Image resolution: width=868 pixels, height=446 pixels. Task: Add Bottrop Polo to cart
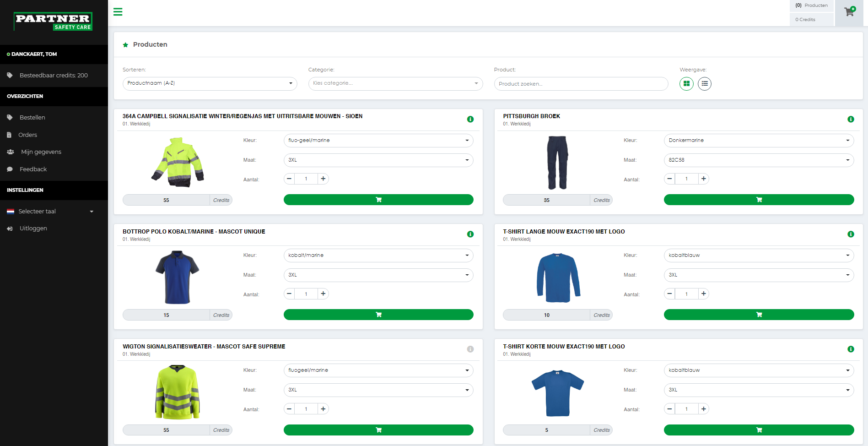point(378,315)
